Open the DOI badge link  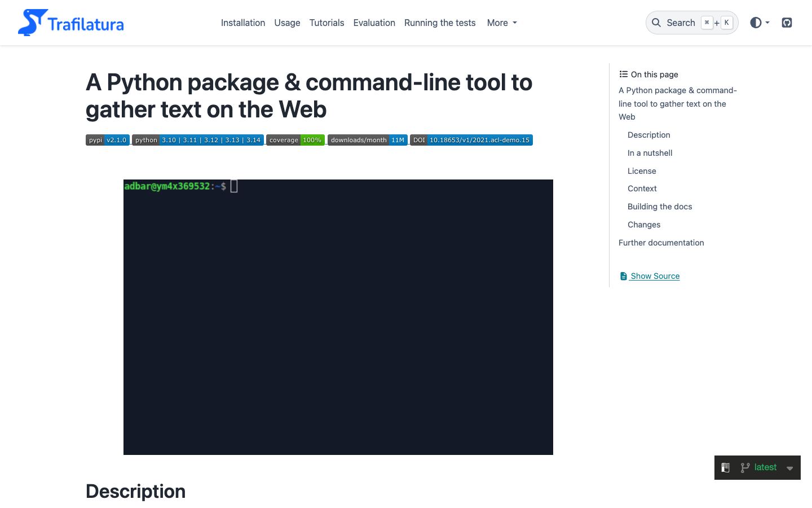(x=471, y=140)
